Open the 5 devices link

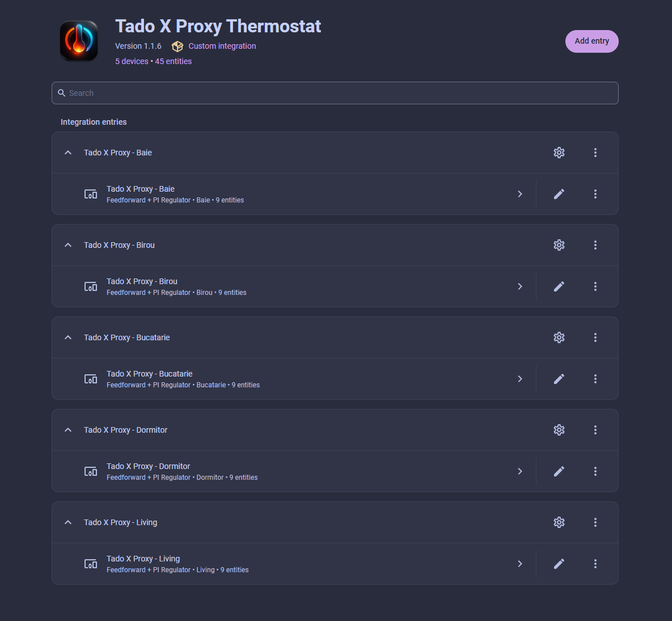pyautogui.click(x=132, y=61)
